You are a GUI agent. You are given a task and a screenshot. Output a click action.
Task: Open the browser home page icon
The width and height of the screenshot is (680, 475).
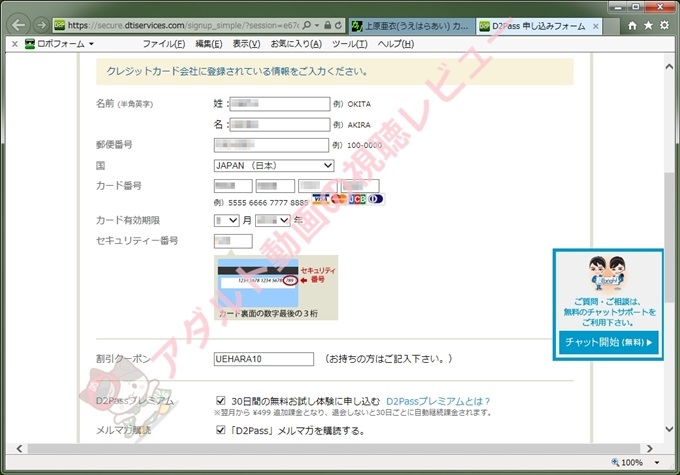pyautogui.click(x=632, y=26)
